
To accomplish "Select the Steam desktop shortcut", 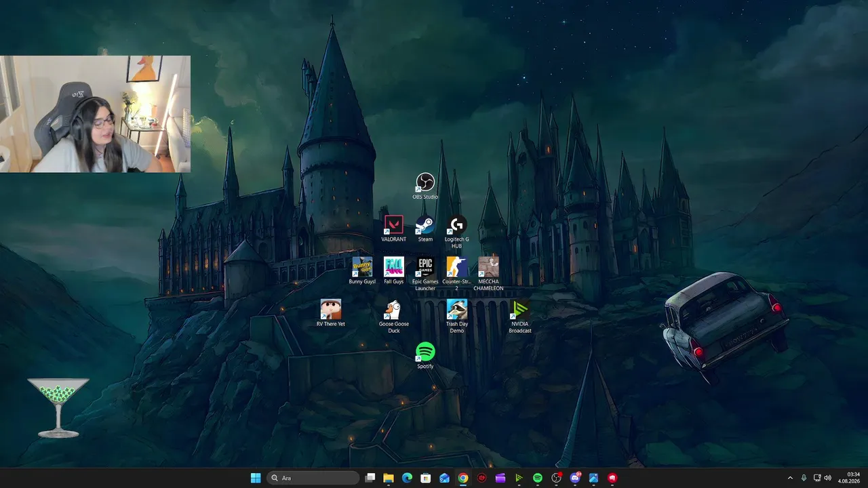I will click(x=425, y=228).
